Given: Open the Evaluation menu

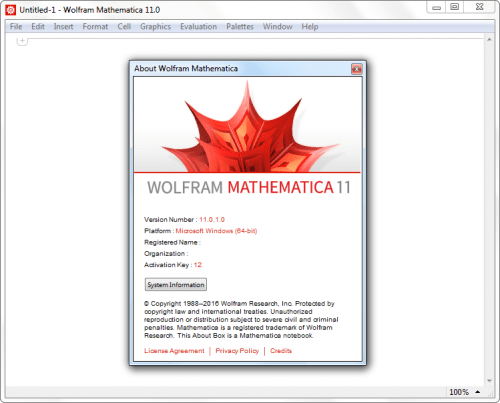Looking at the screenshot, I should (198, 27).
